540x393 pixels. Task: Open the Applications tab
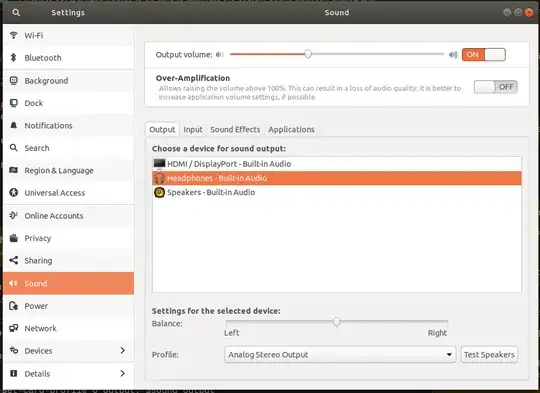pyautogui.click(x=291, y=130)
